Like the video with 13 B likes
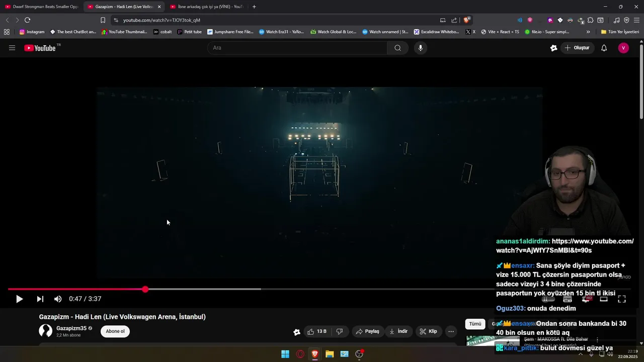 tap(316, 331)
